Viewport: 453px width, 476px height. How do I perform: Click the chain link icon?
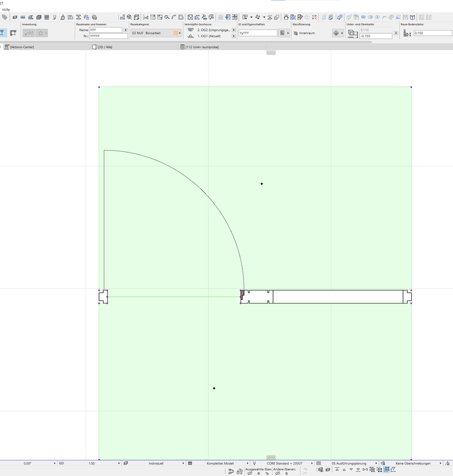340,18
